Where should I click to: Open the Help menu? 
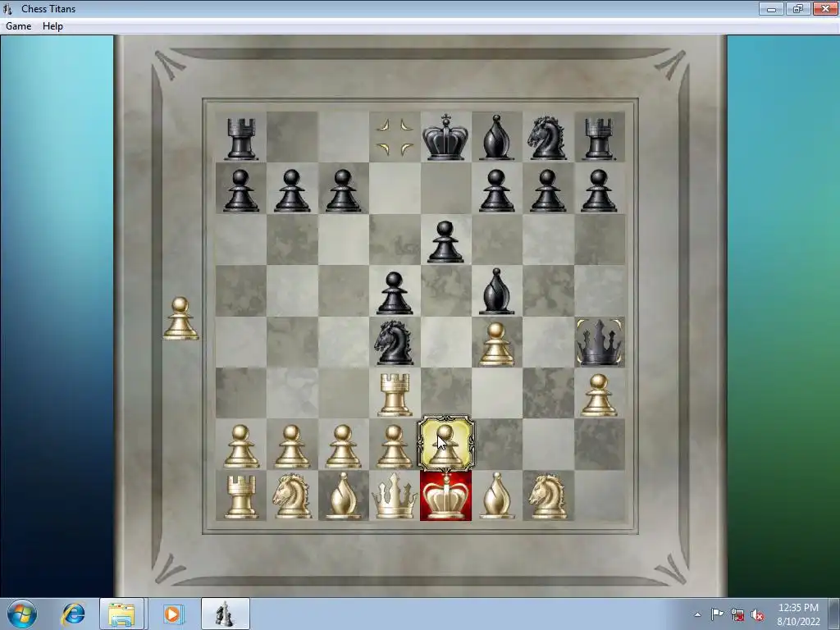point(52,26)
